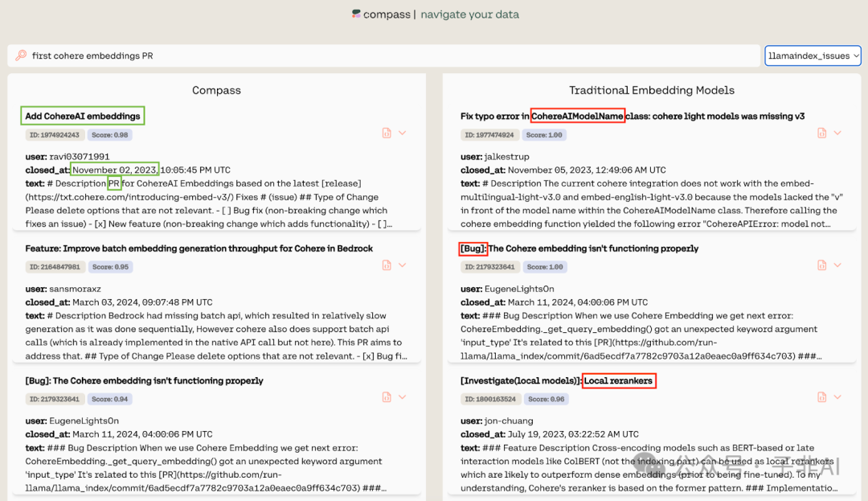The height and width of the screenshot is (501, 868).
Task: Click user name sansmoraxz
Action: pyautogui.click(x=75, y=289)
